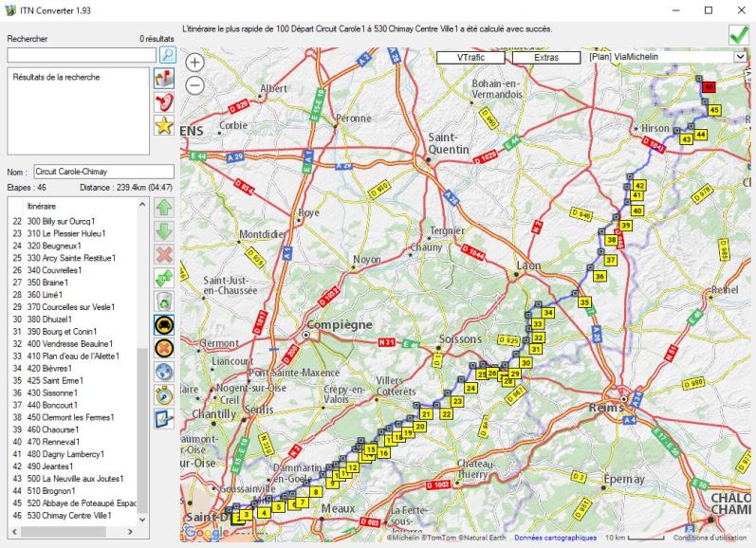Select step 30 380 Dhuizel1
The image size is (756, 548).
[74, 320]
